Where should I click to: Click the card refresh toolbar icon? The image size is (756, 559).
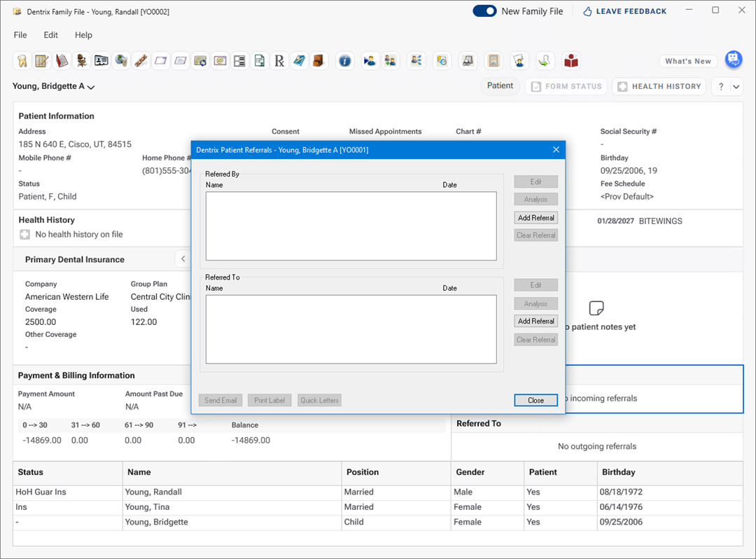coord(200,61)
